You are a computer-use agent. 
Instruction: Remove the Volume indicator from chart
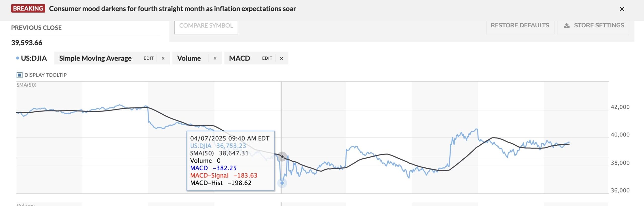pos(215,58)
